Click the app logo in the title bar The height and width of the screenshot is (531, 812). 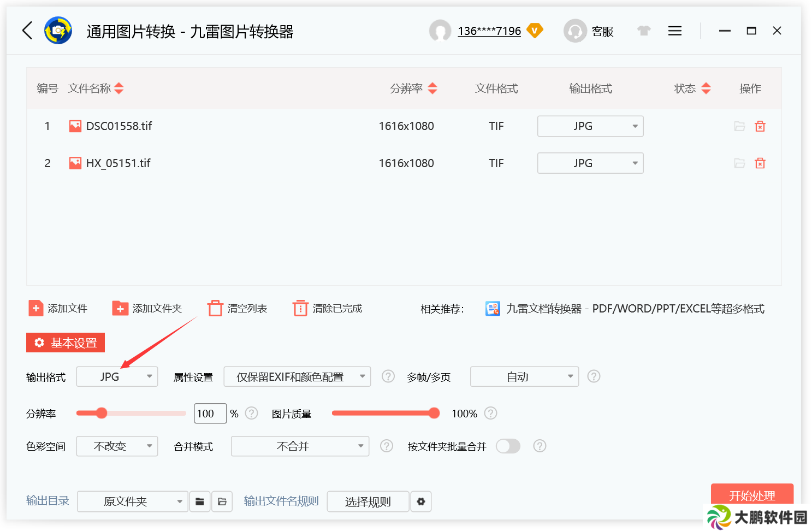coord(58,31)
